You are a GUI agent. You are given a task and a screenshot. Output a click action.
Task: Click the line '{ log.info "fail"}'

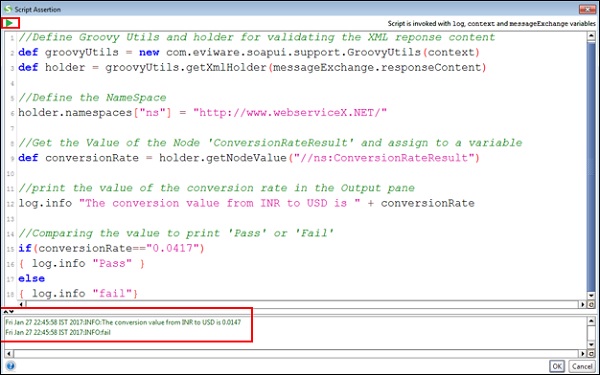(x=78, y=293)
